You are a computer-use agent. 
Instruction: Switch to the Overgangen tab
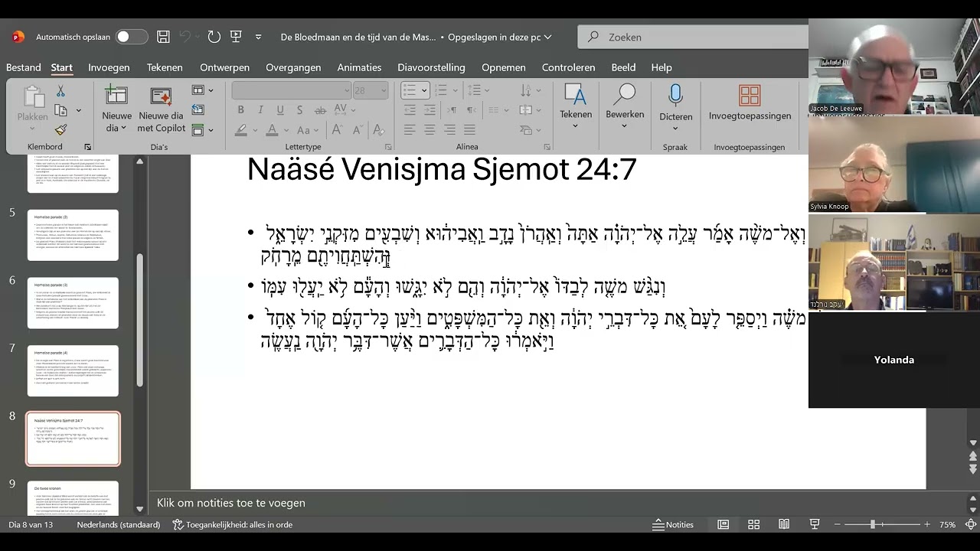pyautogui.click(x=293, y=67)
